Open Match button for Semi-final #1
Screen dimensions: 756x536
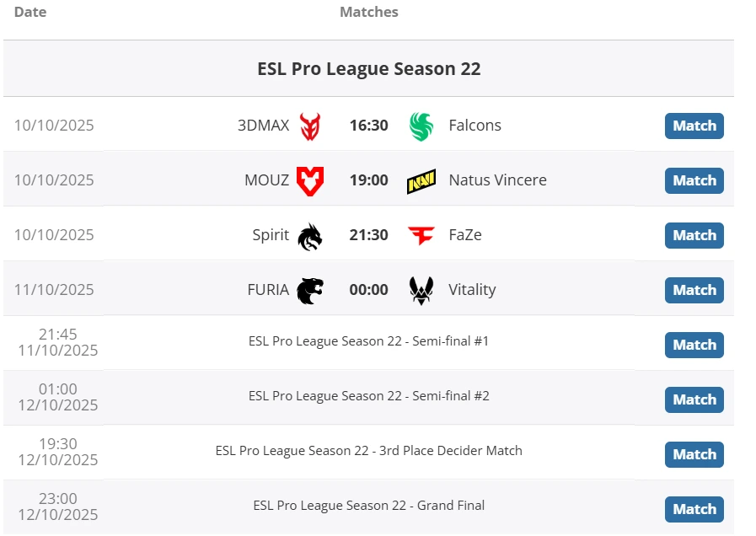tap(694, 346)
